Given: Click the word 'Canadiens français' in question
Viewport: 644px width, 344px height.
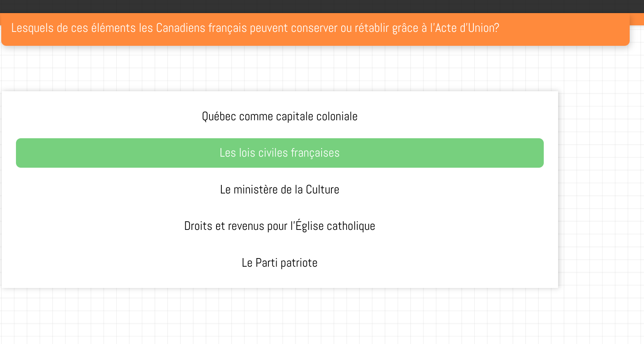Looking at the screenshot, I should coord(201,28).
